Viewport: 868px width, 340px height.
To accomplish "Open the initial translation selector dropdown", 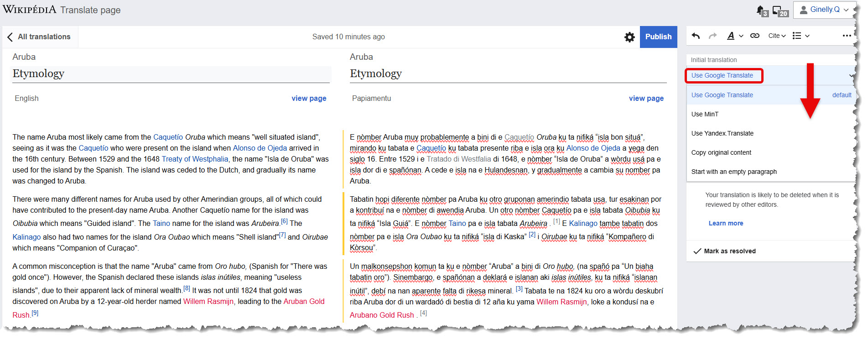I will [771, 75].
